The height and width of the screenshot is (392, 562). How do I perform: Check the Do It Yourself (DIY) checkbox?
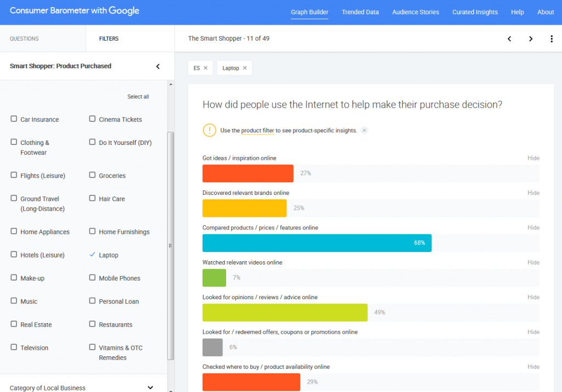click(92, 142)
